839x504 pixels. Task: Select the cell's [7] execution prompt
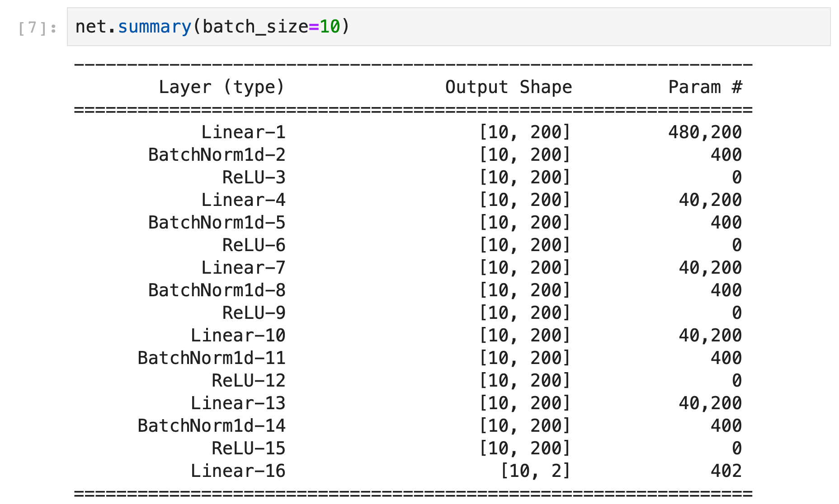[x=37, y=28]
